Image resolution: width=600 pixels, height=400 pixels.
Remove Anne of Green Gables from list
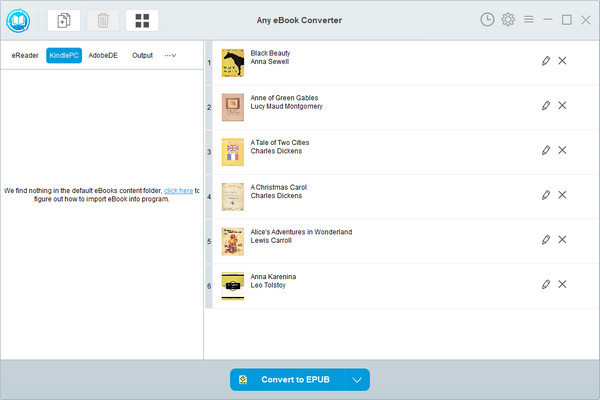click(562, 105)
